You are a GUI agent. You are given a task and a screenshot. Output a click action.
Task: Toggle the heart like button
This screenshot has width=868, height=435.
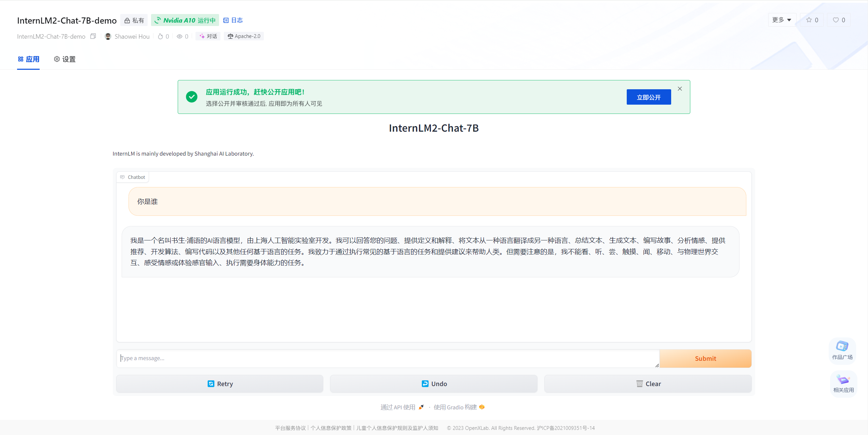click(x=836, y=20)
